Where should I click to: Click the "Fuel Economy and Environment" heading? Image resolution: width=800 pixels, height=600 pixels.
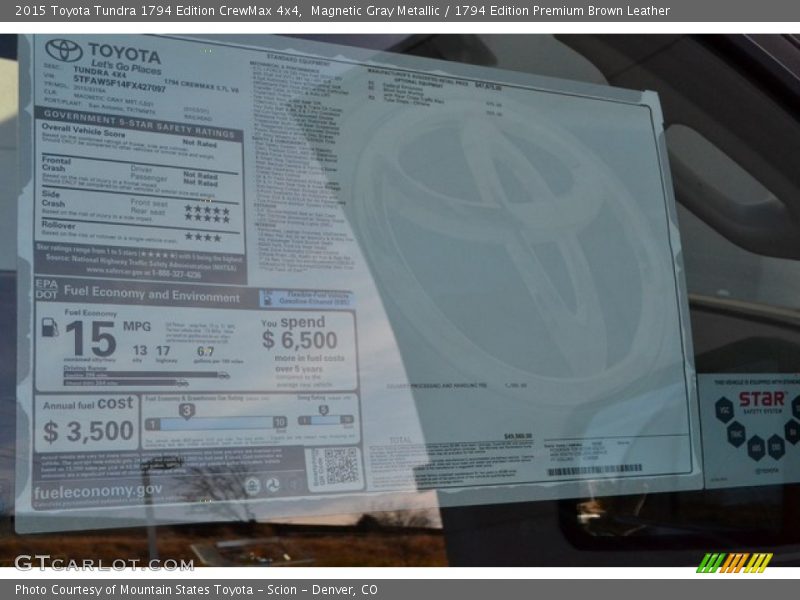point(152,294)
